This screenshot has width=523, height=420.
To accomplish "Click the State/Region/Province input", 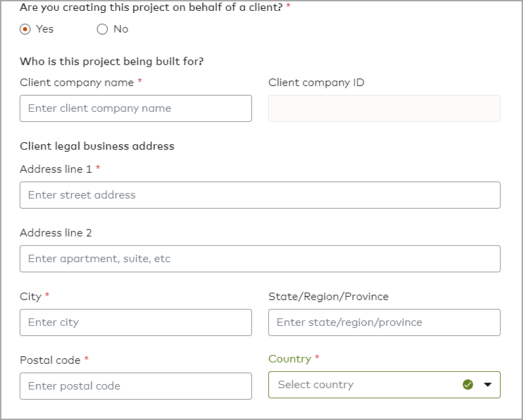I will point(384,322).
